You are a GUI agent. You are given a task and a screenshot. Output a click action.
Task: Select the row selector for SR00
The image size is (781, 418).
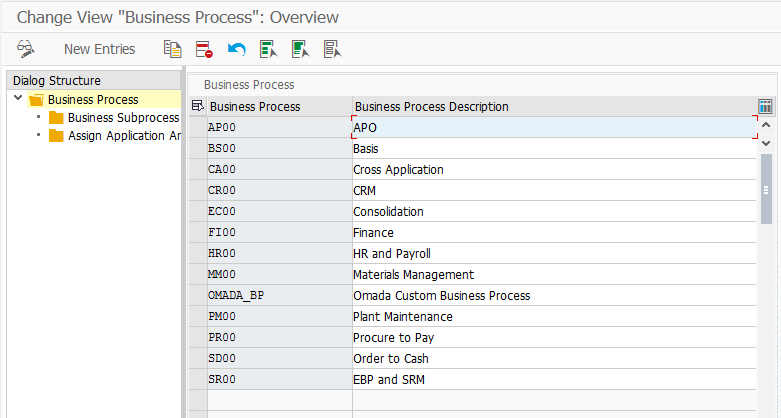(x=198, y=379)
